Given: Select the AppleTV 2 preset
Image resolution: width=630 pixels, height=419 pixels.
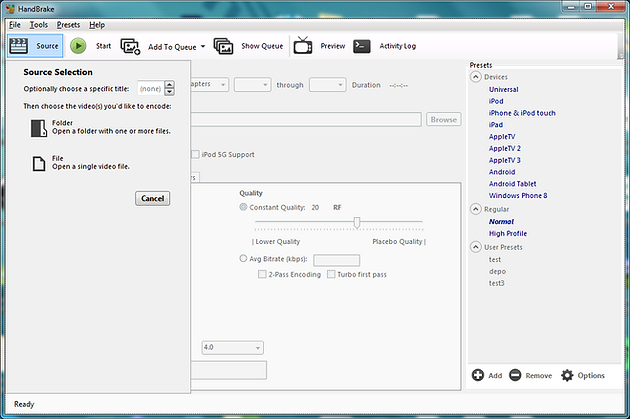Looking at the screenshot, I should click(x=505, y=148).
